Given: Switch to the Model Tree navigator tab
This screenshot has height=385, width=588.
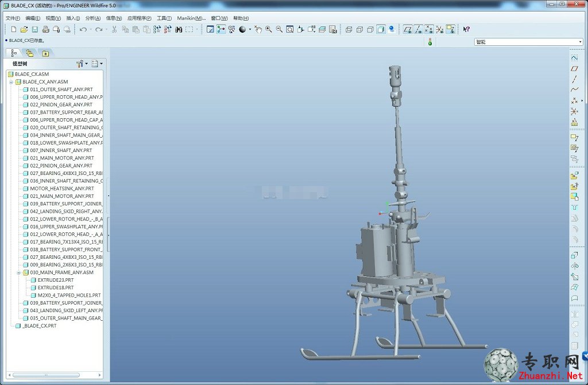Looking at the screenshot, I should (14, 53).
